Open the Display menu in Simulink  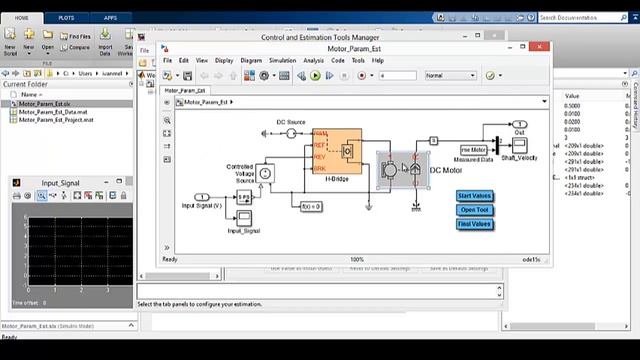(224, 60)
